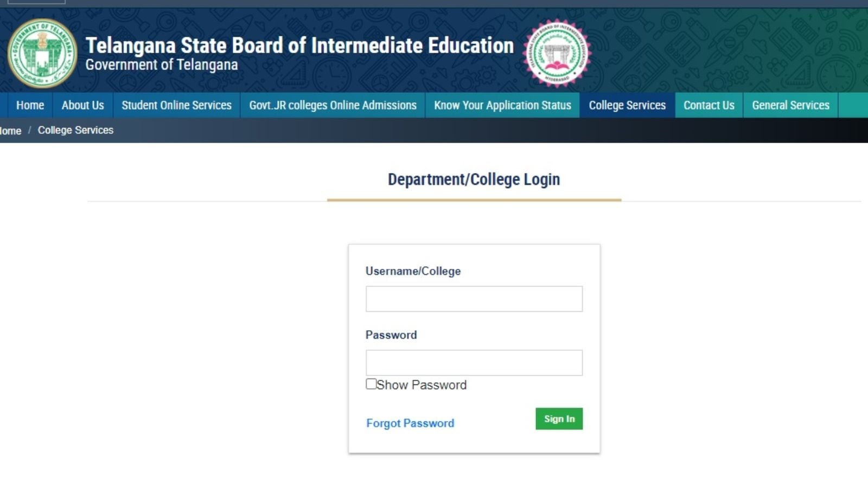Click the Department/College Login heading
This screenshot has width=868, height=488.
[474, 179]
